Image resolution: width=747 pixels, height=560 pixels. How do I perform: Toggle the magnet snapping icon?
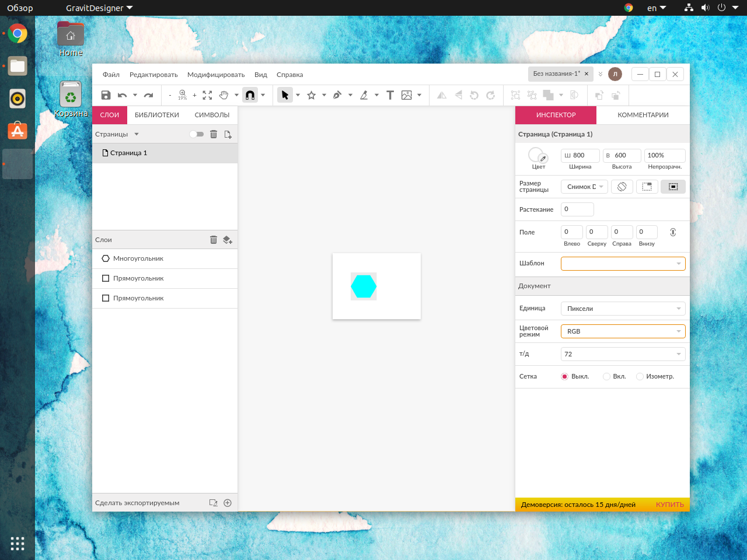coord(250,95)
